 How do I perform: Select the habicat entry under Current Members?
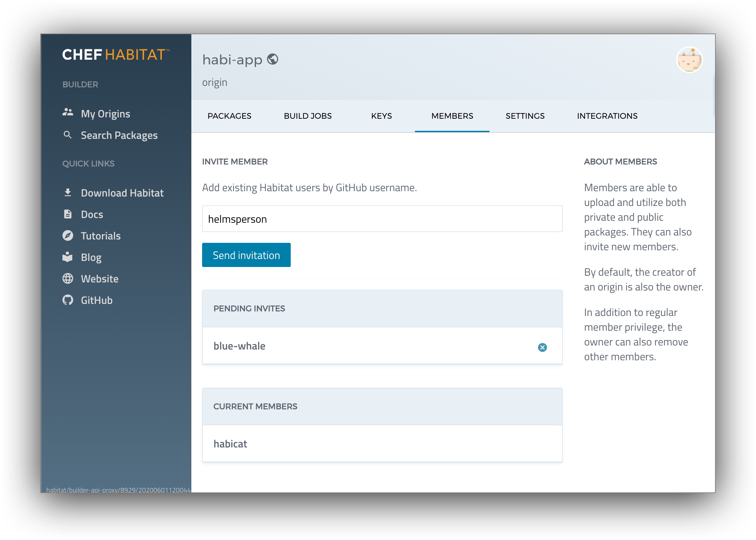point(230,443)
